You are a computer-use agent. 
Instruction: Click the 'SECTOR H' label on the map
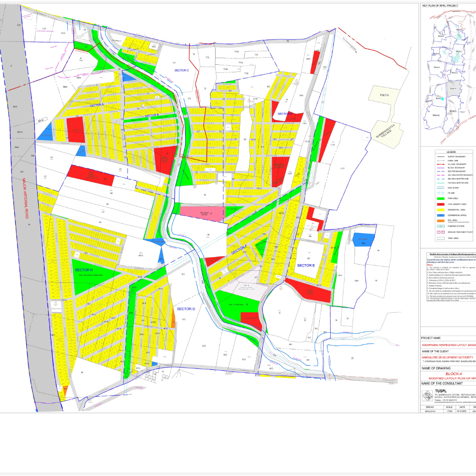pos(84,270)
